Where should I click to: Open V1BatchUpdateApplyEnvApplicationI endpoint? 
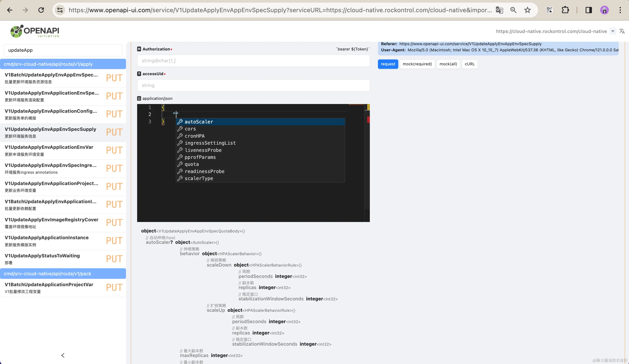point(63,205)
